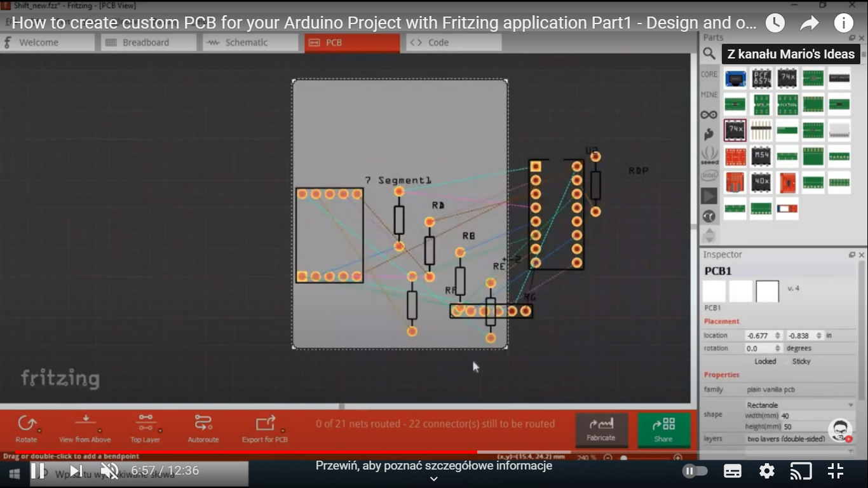Screen dimensions: 868x488
Task: Toggle video subtitles
Action: [733, 471]
